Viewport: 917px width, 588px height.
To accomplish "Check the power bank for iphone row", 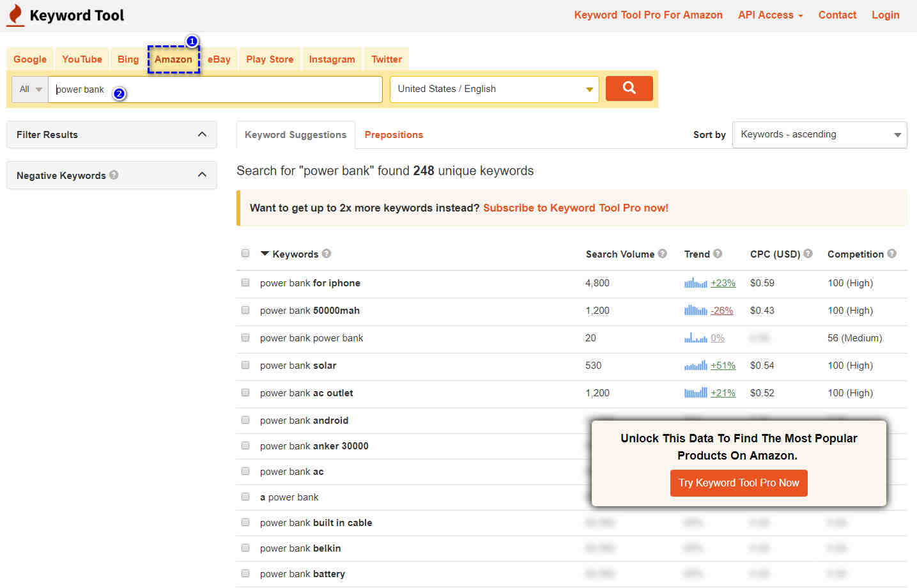I will point(245,282).
